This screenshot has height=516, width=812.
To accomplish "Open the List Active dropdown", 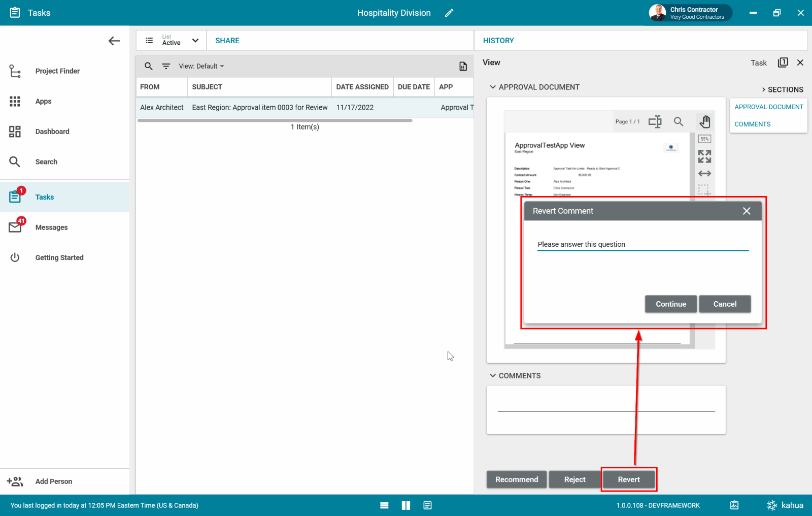I will (173, 41).
